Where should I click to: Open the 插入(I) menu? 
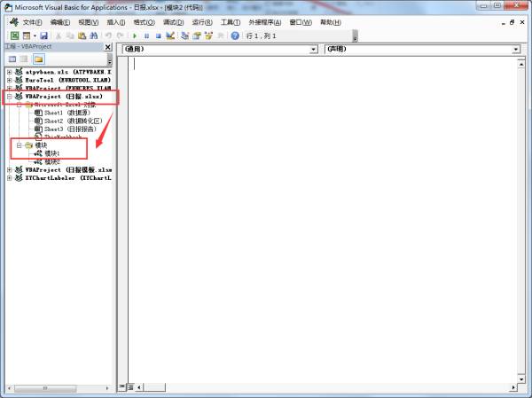point(116,22)
